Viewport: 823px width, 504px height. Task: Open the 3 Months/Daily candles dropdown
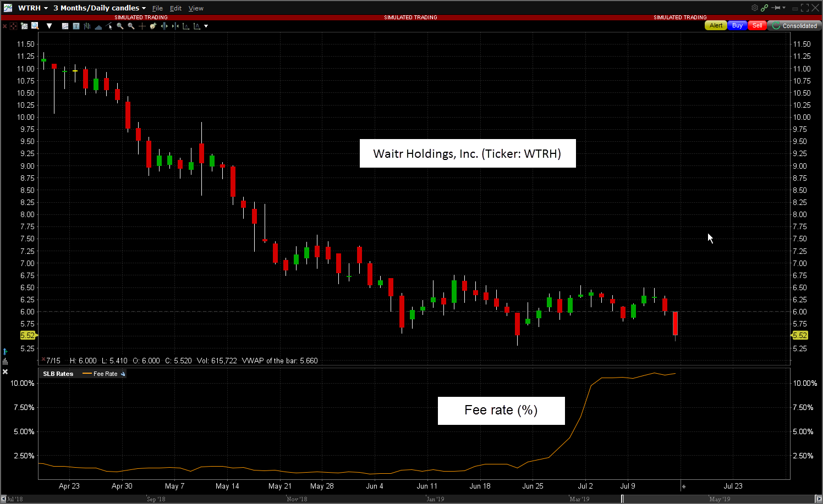pos(100,8)
